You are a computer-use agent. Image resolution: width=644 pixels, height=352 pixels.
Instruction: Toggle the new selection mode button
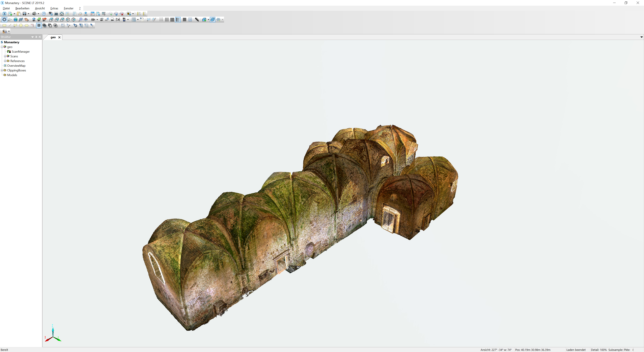39,25
